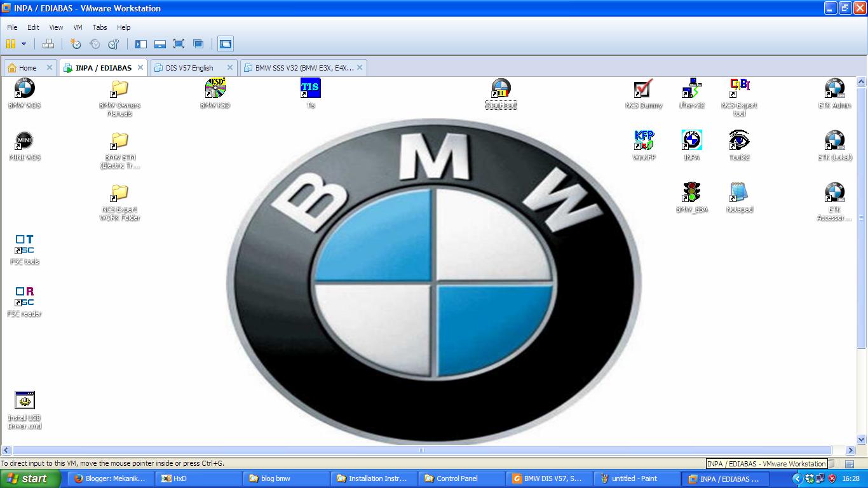This screenshot has width=868, height=488.
Task: Open the Notepad desktop shortcut
Action: [739, 198]
